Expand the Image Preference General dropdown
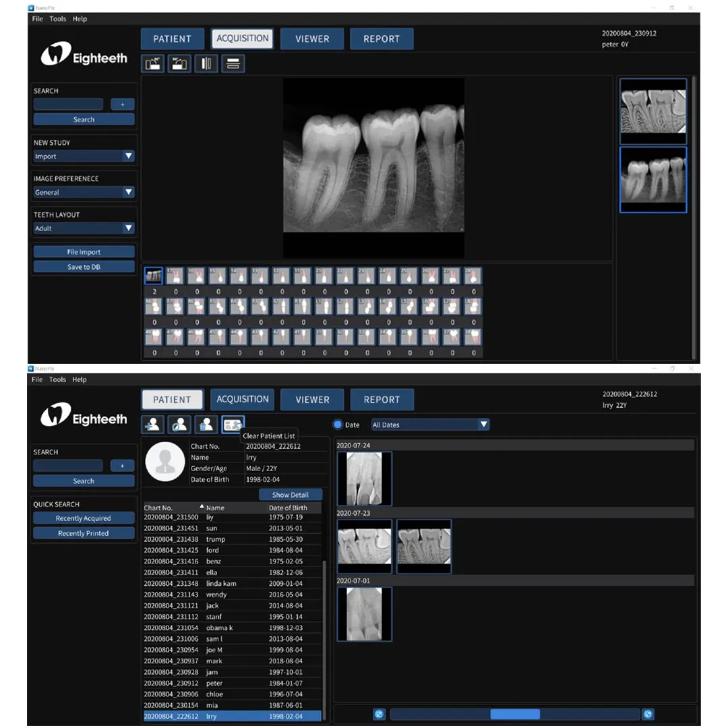The height and width of the screenshot is (728, 728). (84, 192)
